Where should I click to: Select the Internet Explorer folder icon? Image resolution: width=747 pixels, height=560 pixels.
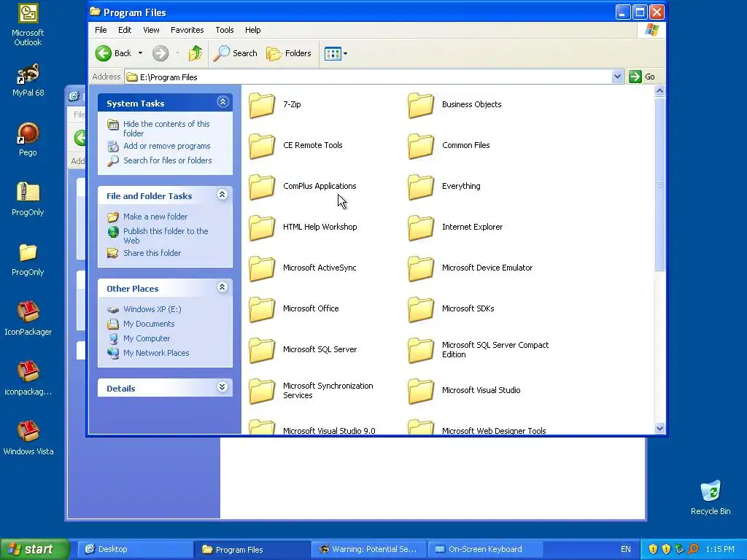click(421, 227)
